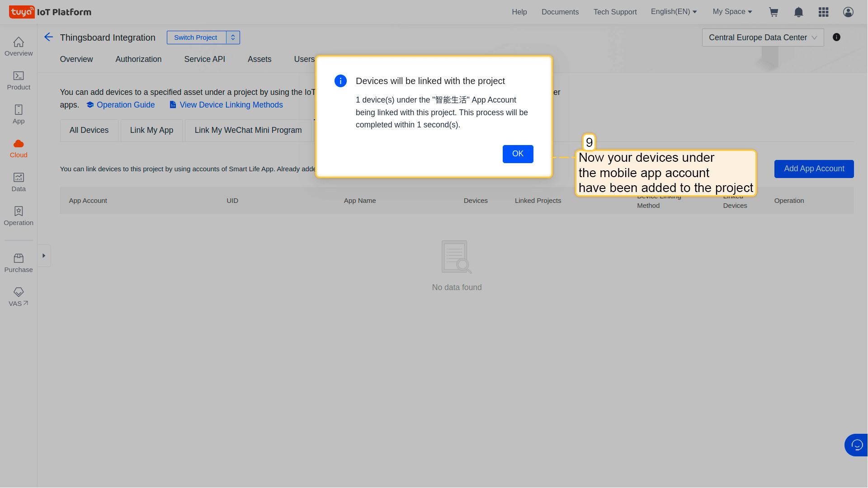Click the shopping cart icon
Viewport: 868px width, 488px height.
click(x=774, y=12)
